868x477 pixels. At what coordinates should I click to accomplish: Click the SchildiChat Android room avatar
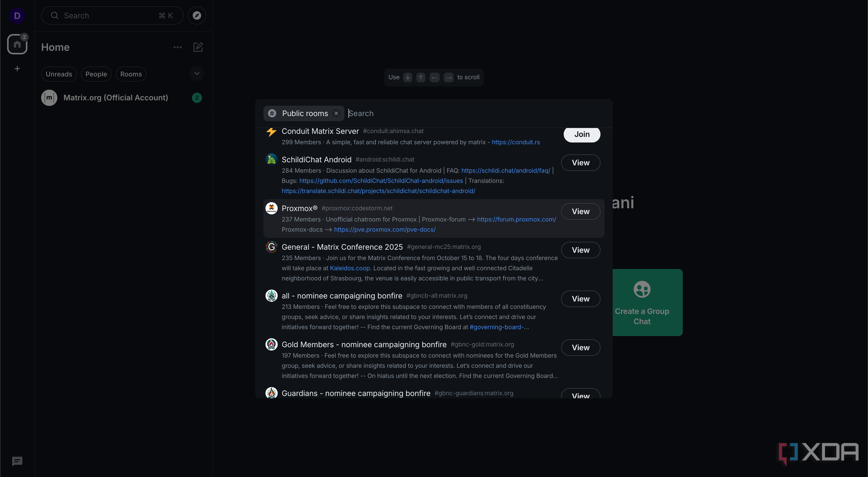(x=271, y=160)
